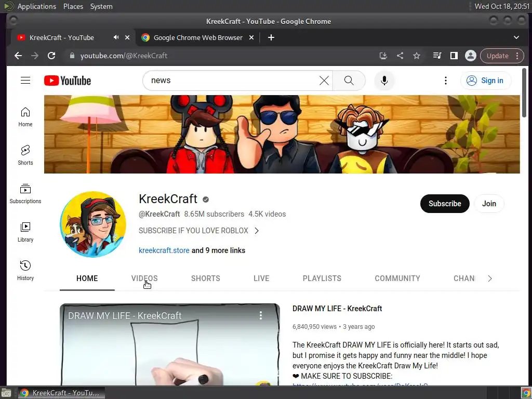
Task: Click the Chrome icon in the bottom-right panel
Action: 526,393
